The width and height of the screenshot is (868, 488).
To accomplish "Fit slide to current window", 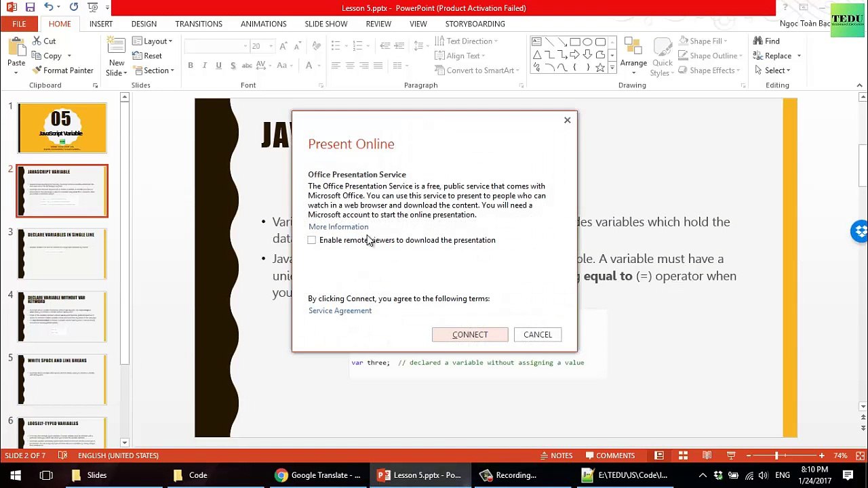I will pyautogui.click(x=859, y=455).
